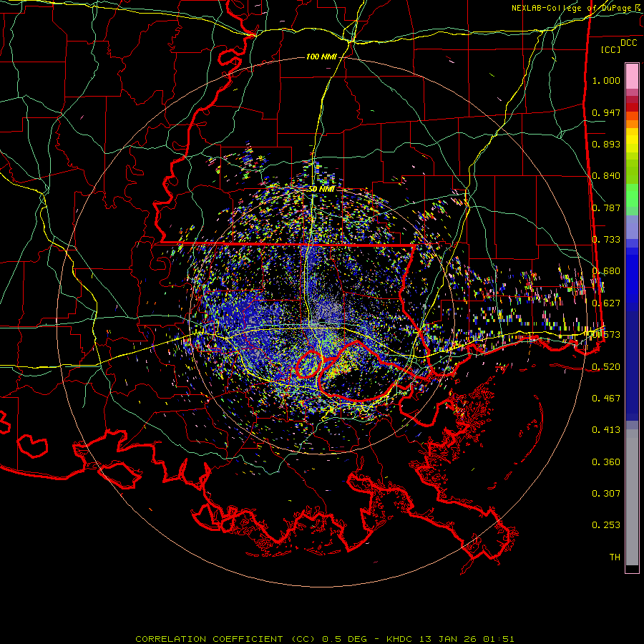The image size is (644, 644).
Task: Click the DCC product label
Action: pos(629,43)
